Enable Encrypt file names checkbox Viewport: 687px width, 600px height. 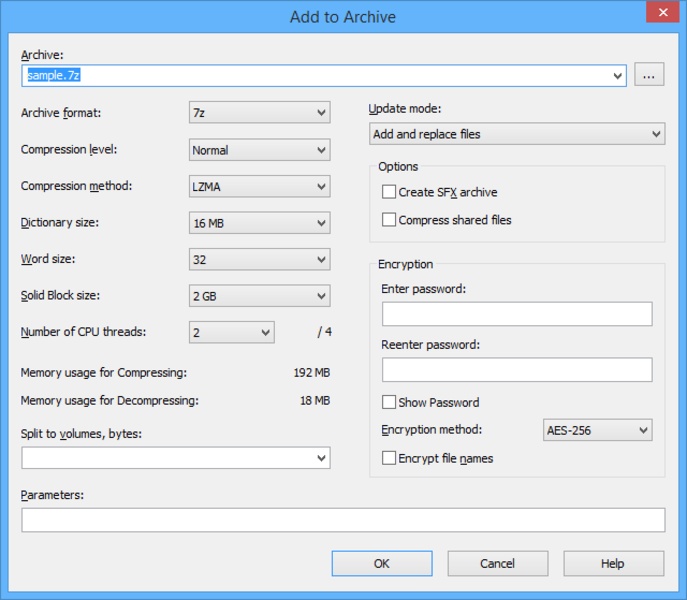coord(389,458)
